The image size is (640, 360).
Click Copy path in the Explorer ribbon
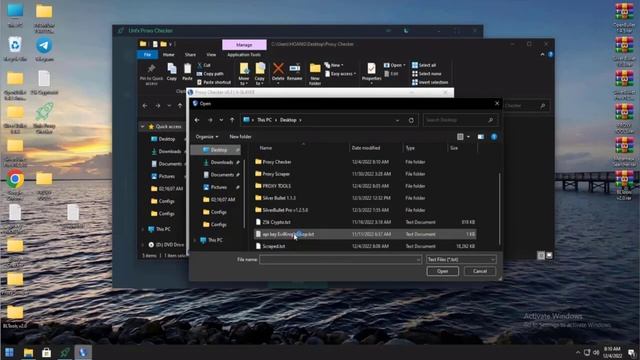[x=210, y=74]
